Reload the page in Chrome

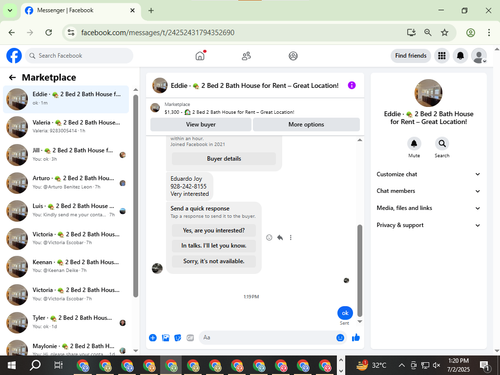49,32
